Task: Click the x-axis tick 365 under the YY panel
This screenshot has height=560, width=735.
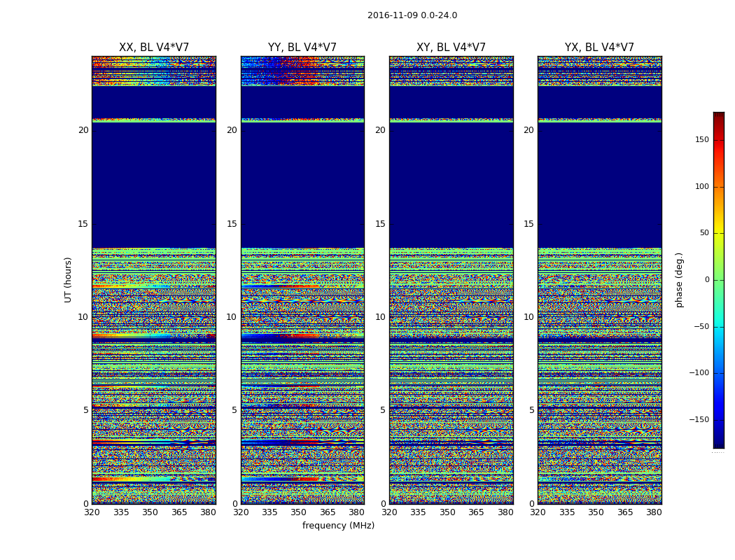Action: (x=328, y=512)
